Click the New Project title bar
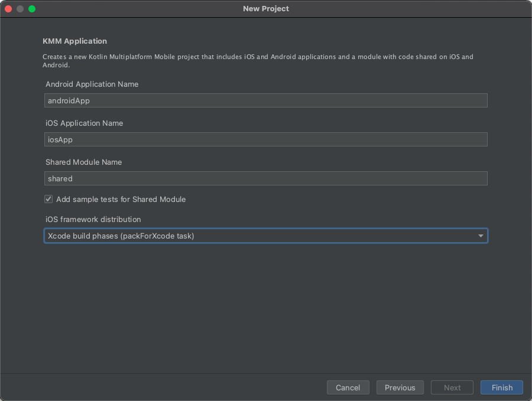532x401 pixels. 266,9
